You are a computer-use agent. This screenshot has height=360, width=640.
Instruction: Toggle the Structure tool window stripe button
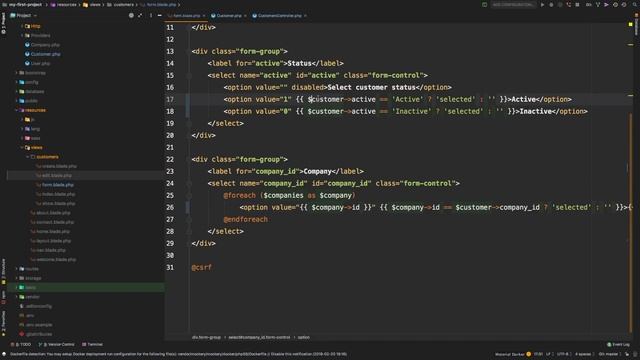pyautogui.click(x=3, y=271)
